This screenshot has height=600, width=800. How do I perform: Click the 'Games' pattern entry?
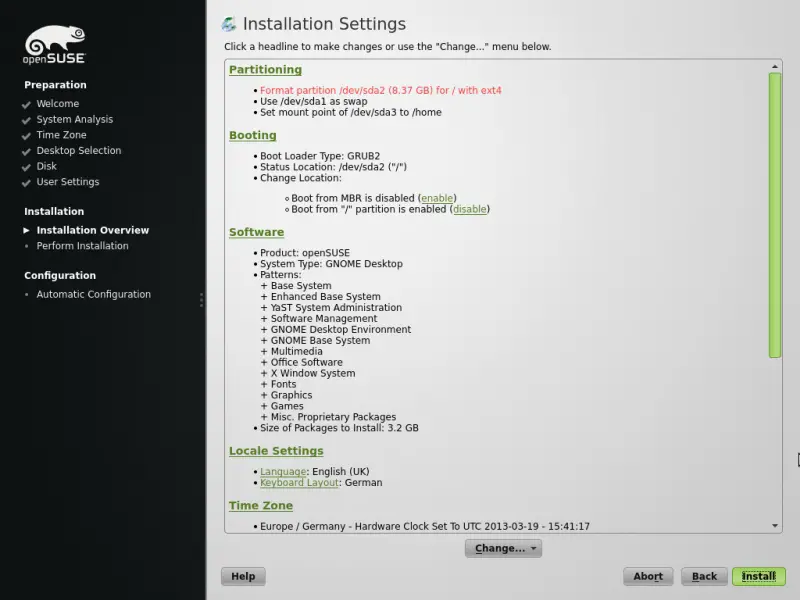tap(287, 406)
